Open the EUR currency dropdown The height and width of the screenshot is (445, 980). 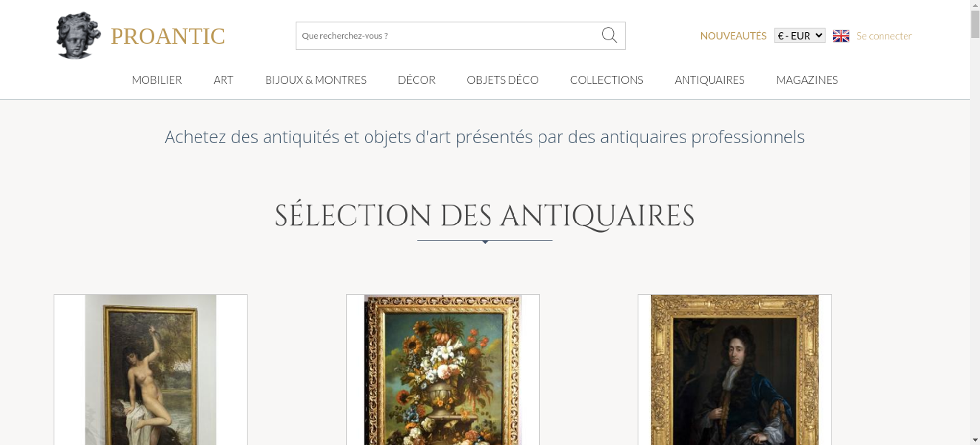[x=800, y=36]
